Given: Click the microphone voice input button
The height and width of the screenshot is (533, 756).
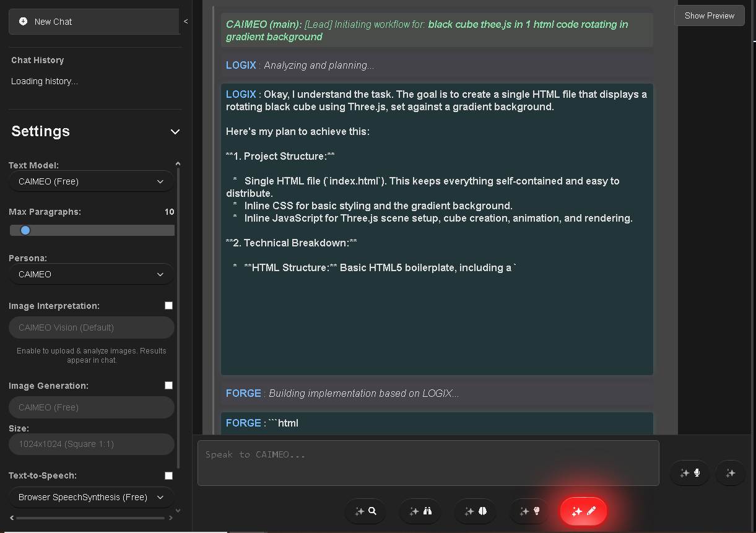Looking at the screenshot, I should 690,473.
